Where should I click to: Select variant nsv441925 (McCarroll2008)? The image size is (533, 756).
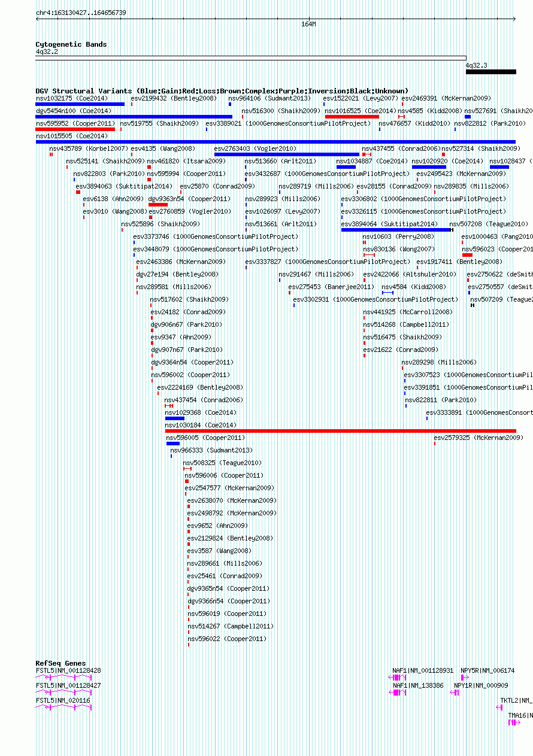pyautogui.click(x=408, y=312)
